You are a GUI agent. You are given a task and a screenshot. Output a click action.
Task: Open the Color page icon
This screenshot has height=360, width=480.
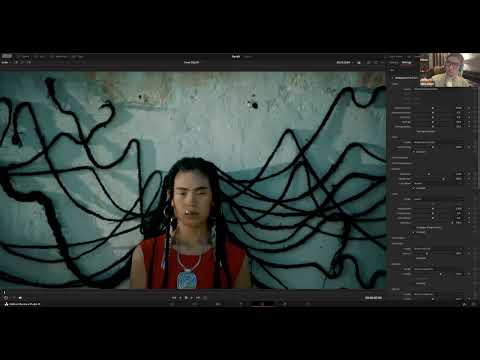[x=262, y=304]
